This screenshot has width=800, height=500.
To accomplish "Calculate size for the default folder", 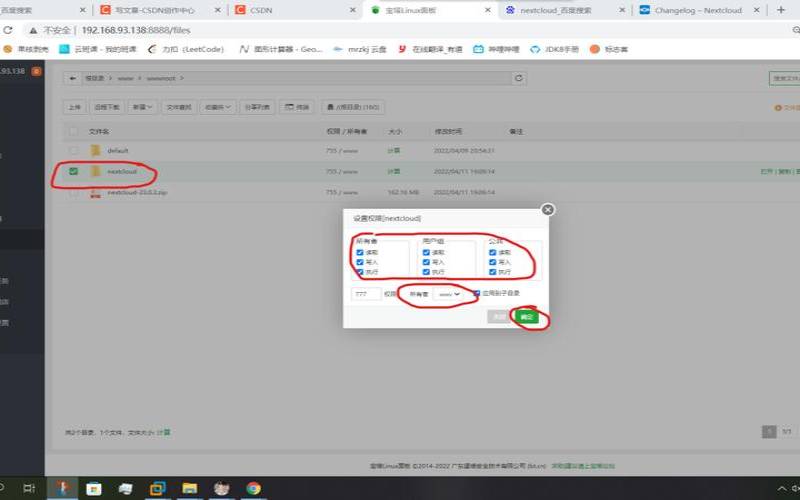I will tap(393, 151).
